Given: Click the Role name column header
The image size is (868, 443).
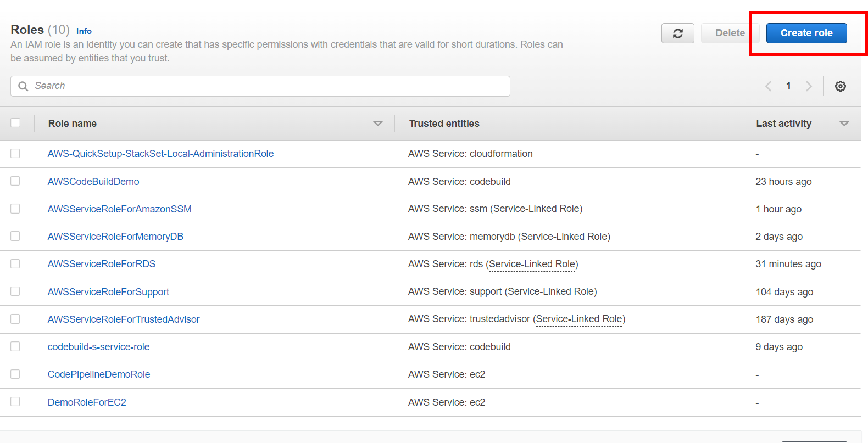Looking at the screenshot, I should (73, 124).
